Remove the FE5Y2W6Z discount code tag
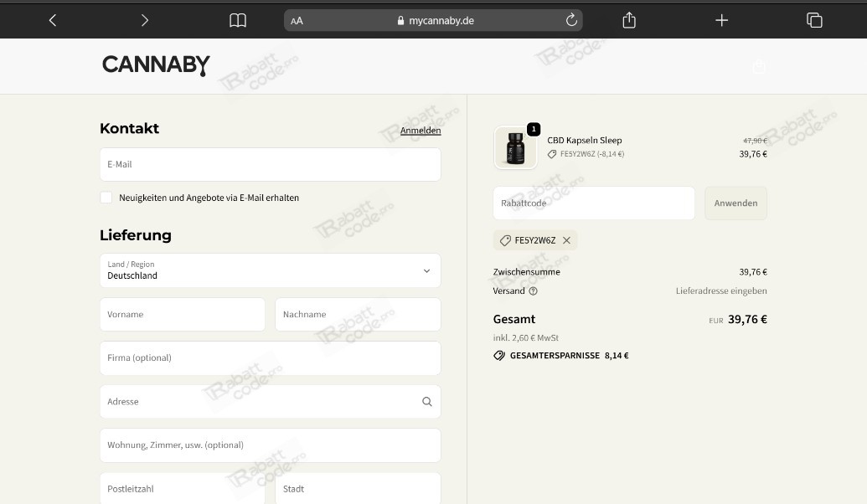 point(566,240)
